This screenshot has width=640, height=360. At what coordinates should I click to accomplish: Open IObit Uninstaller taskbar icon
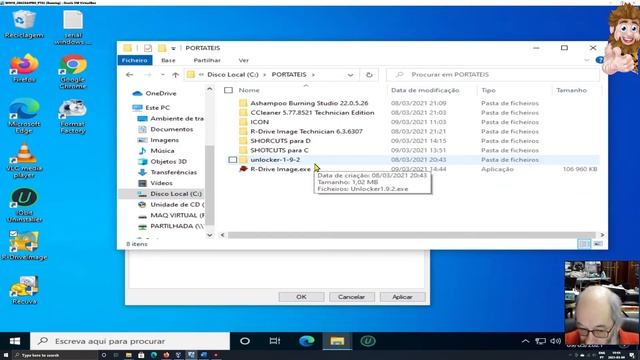[368, 341]
